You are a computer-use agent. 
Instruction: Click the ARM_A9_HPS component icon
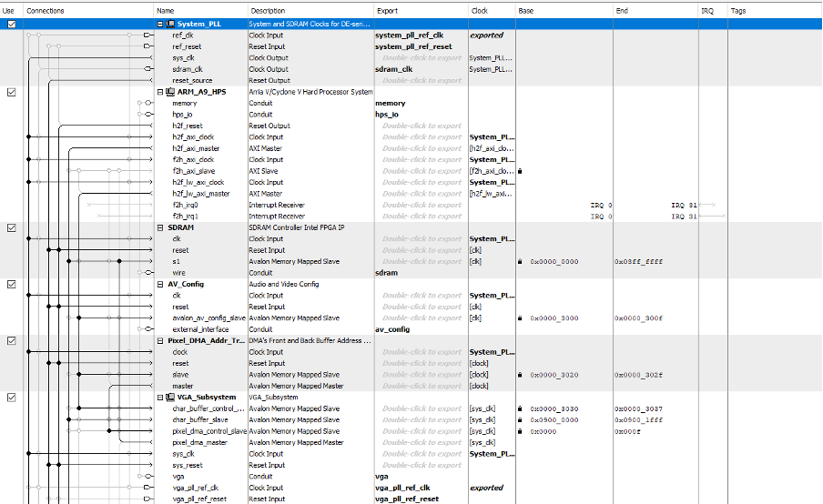point(170,92)
